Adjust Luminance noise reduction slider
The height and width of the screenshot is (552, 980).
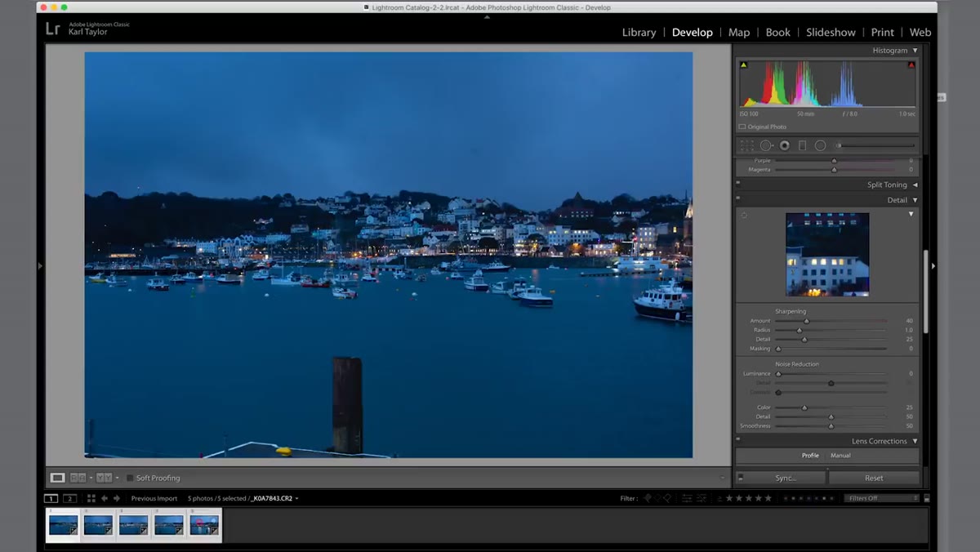coord(778,373)
